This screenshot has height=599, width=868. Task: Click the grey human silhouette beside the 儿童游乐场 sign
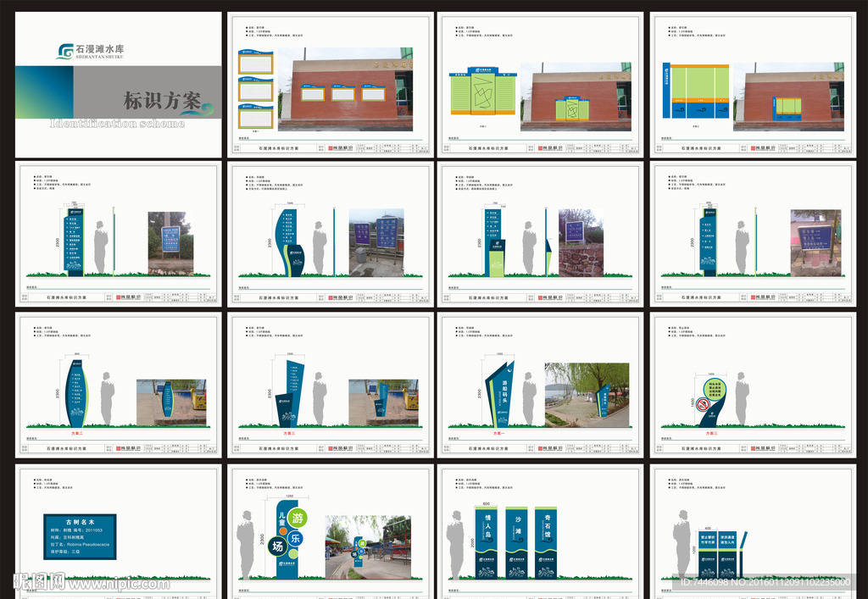245,545
